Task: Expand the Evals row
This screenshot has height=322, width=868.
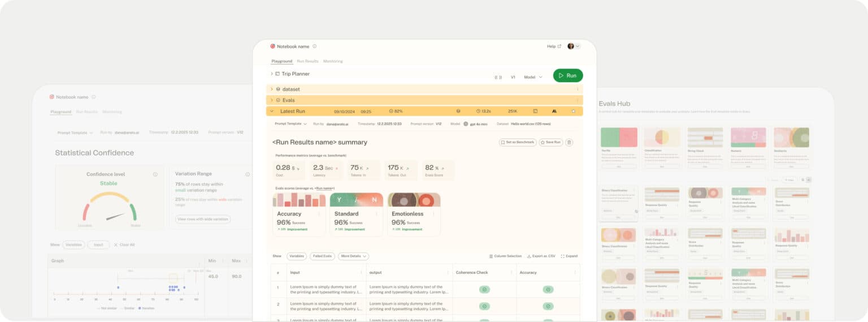Action: (272, 100)
